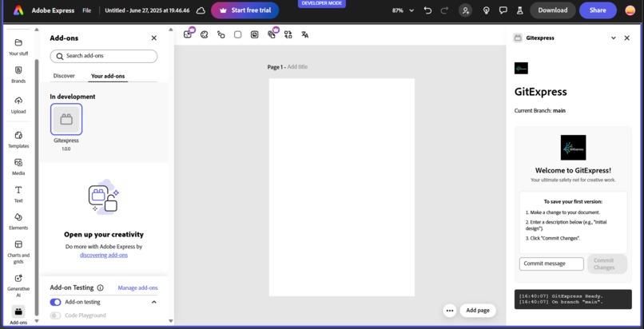
Task: Click the layered-copies tool with premium badge
Action: click(272, 35)
